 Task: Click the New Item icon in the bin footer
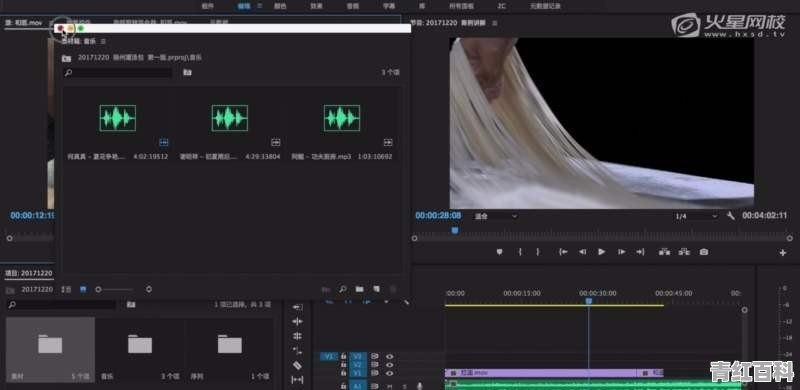coord(377,289)
